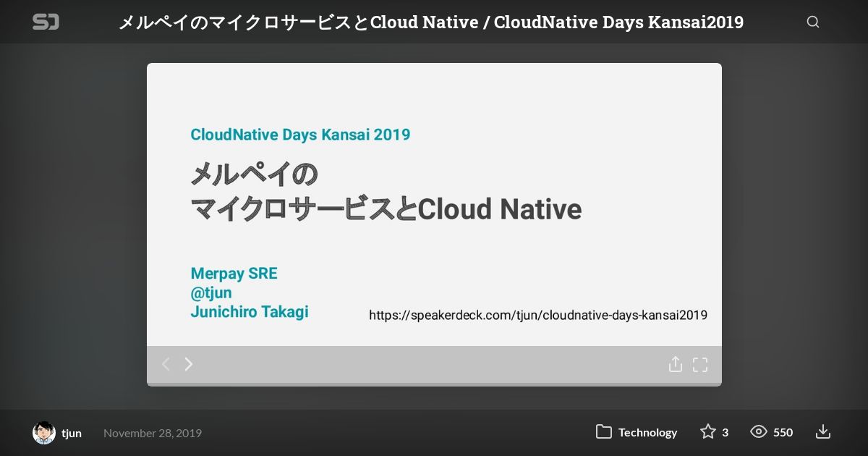Image resolution: width=868 pixels, height=456 pixels.
Task: Click the Merpay SRE text on slide
Action: click(234, 274)
